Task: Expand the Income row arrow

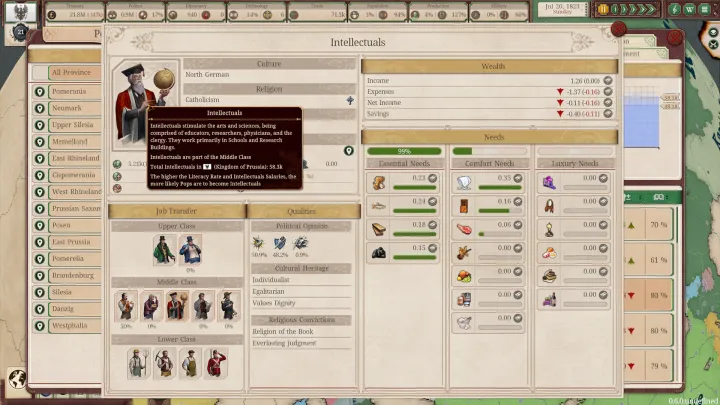Action: pos(607,79)
